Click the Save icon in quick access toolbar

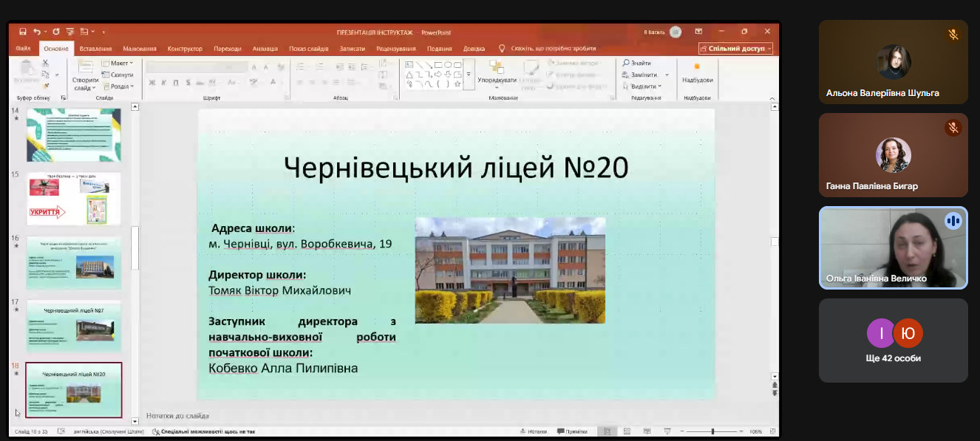pos(23,32)
